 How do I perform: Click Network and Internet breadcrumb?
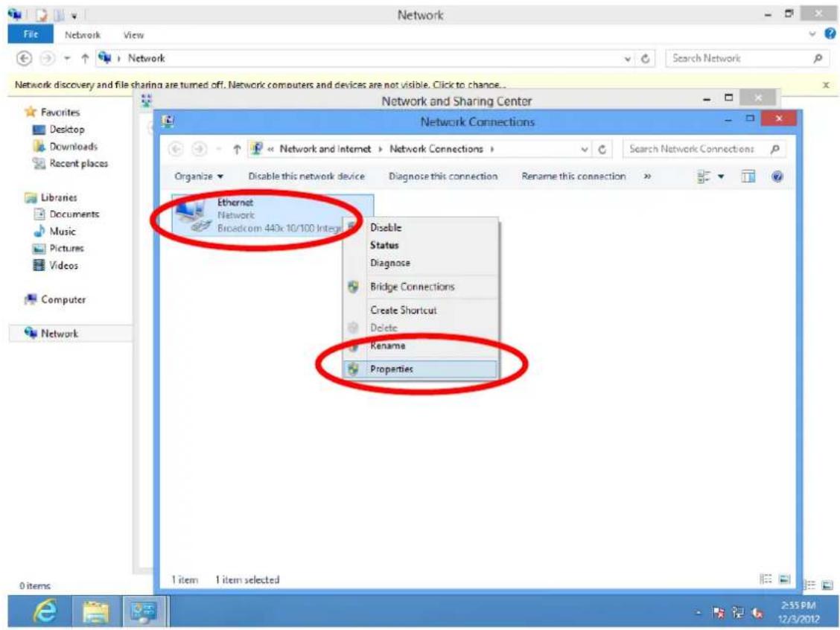[x=325, y=149]
